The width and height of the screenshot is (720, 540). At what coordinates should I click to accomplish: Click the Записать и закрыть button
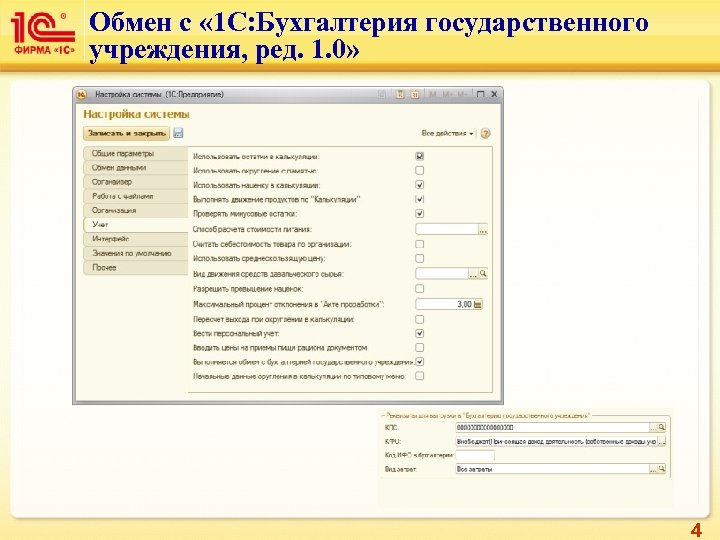click(127, 133)
